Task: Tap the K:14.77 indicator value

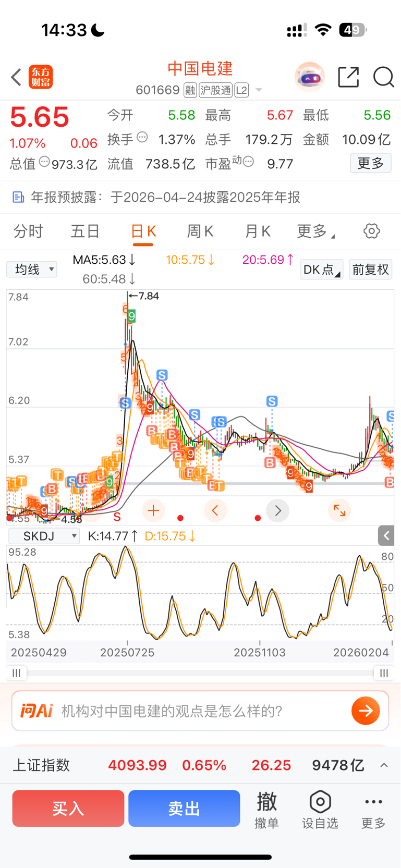Action: click(113, 536)
